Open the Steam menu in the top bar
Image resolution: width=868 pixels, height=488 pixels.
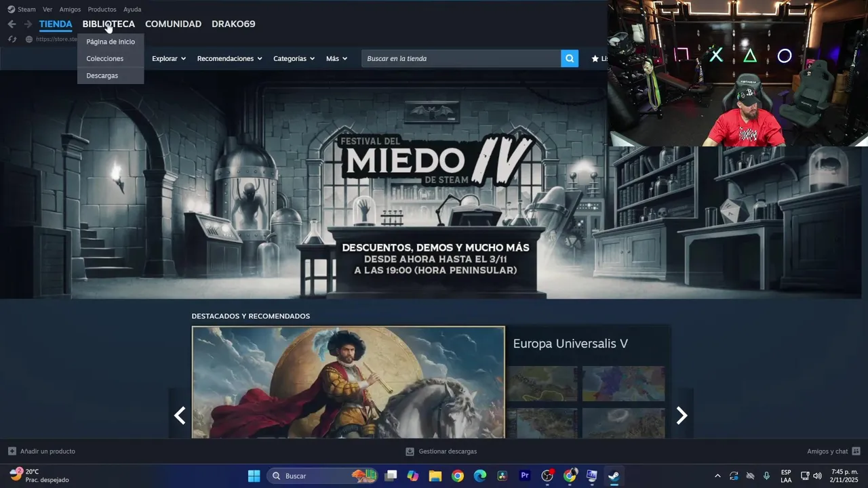coord(22,9)
